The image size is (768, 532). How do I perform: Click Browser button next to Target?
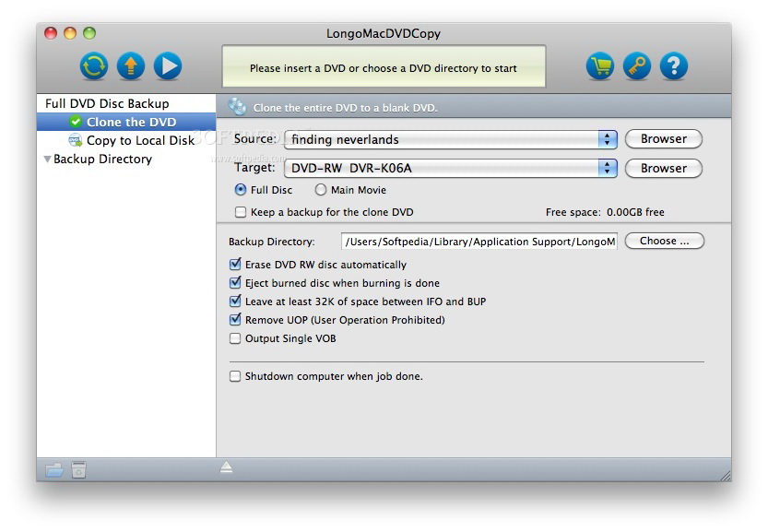pyautogui.click(x=664, y=169)
